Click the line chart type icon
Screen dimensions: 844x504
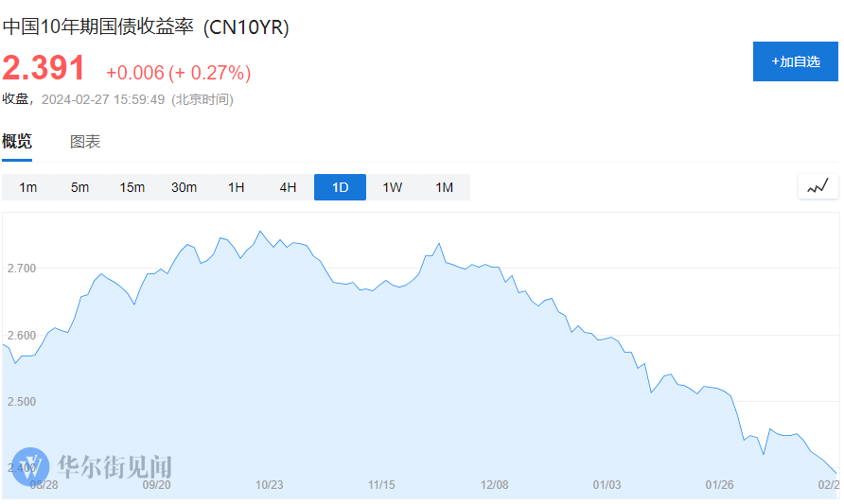tap(818, 186)
